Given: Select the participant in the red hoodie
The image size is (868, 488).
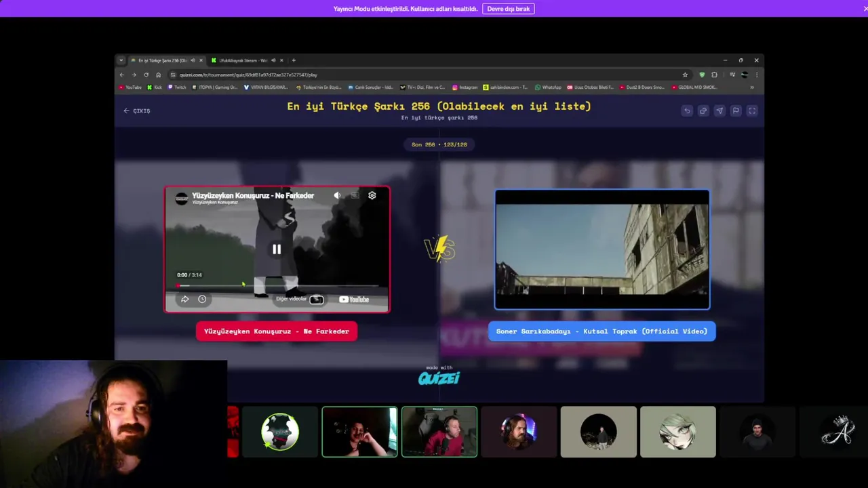Looking at the screenshot, I should coord(439,432).
